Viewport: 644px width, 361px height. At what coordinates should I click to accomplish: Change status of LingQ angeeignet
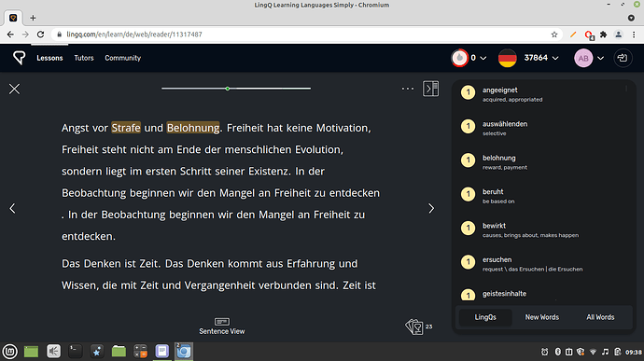click(468, 92)
